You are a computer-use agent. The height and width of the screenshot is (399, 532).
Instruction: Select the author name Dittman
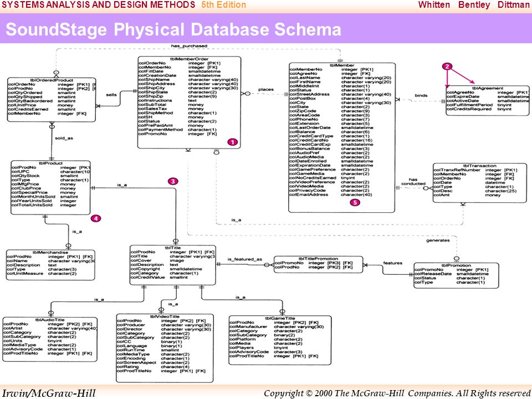pyautogui.click(x=513, y=5)
